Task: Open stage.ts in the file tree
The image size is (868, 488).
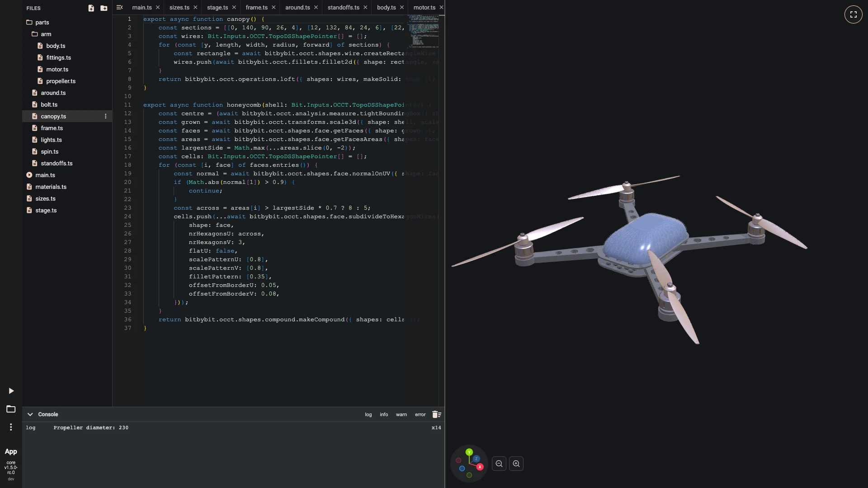Action: (67, 210)
